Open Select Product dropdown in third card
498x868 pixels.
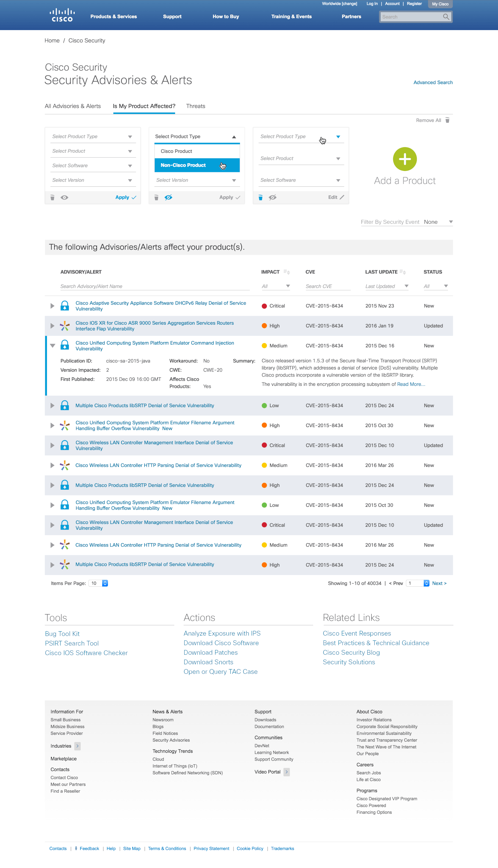301,158
